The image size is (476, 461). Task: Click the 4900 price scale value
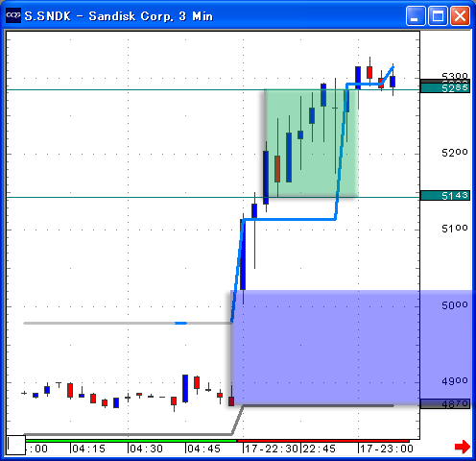[455, 380]
